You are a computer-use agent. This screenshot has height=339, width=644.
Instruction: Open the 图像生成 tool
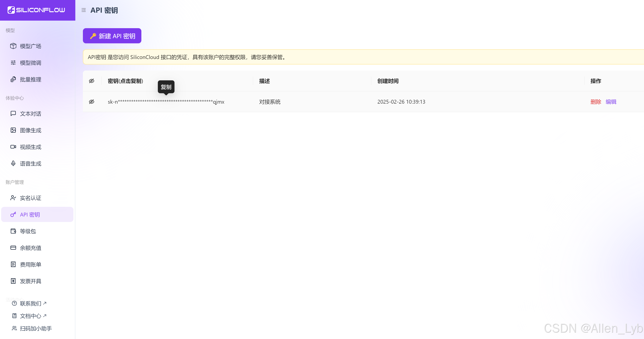tap(30, 130)
